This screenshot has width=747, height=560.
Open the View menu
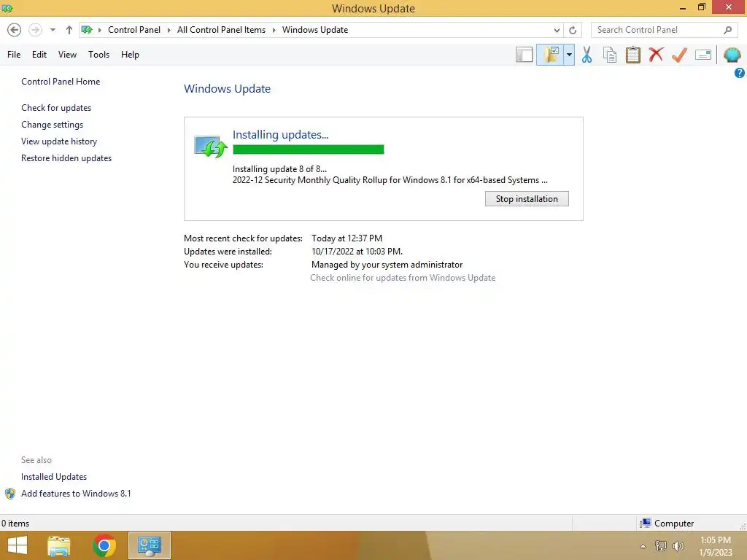(67, 55)
